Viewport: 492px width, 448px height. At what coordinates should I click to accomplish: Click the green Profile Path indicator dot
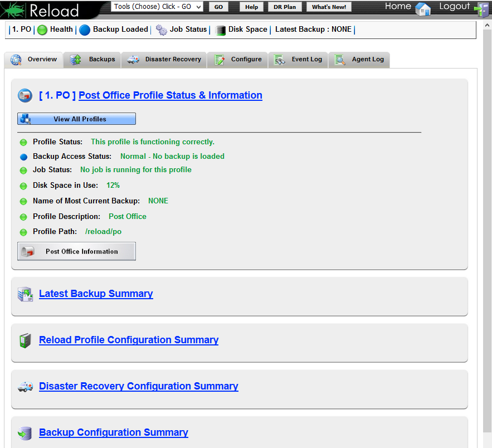pos(23,232)
